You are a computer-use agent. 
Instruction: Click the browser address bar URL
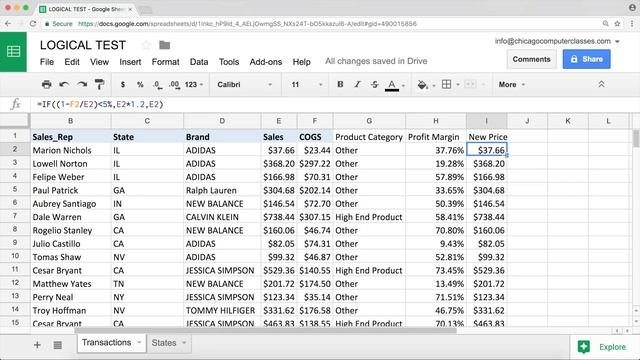(x=247, y=24)
